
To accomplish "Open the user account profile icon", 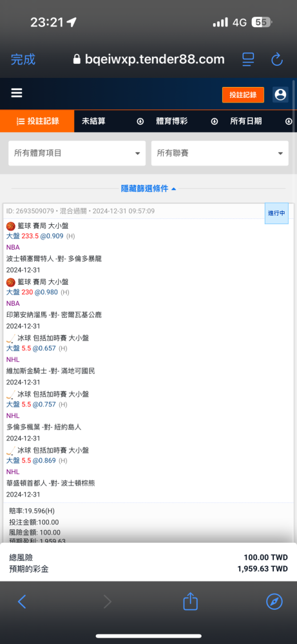I will click(x=280, y=95).
